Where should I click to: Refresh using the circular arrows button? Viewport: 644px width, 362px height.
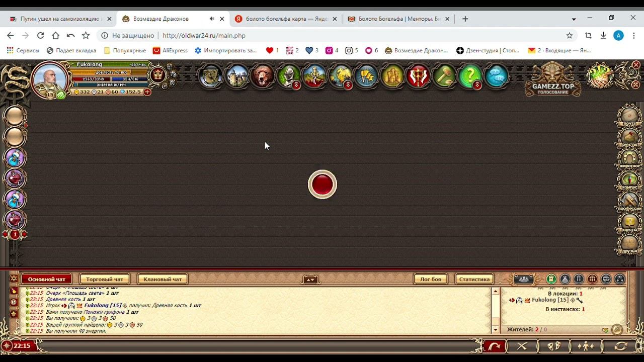pos(620,346)
